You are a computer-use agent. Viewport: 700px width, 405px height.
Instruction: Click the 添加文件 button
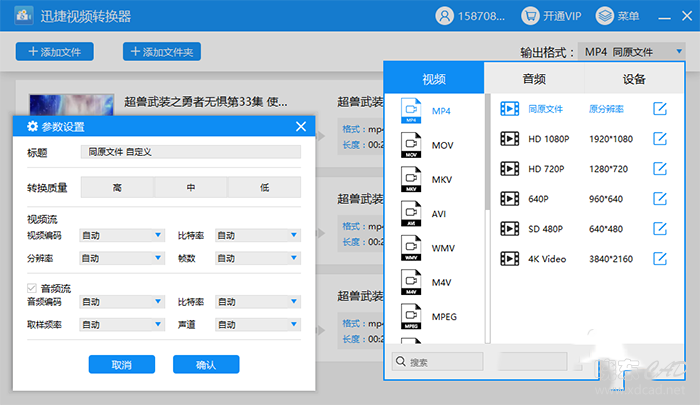click(x=54, y=51)
